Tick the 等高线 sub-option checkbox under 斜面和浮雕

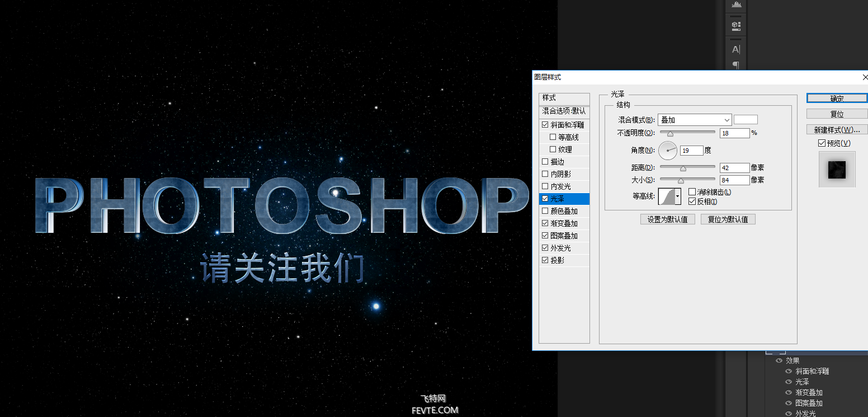coord(553,137)
